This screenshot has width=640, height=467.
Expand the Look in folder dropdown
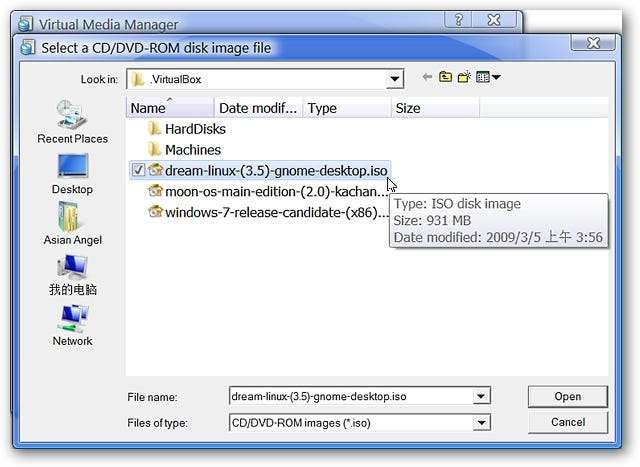pyautogui.click(x=394, y=79)
